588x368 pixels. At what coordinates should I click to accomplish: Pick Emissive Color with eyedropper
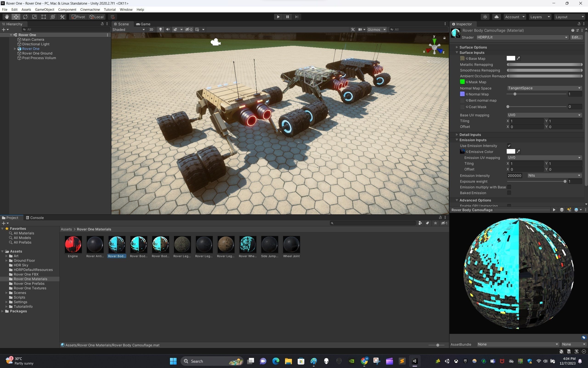(518, 151)
